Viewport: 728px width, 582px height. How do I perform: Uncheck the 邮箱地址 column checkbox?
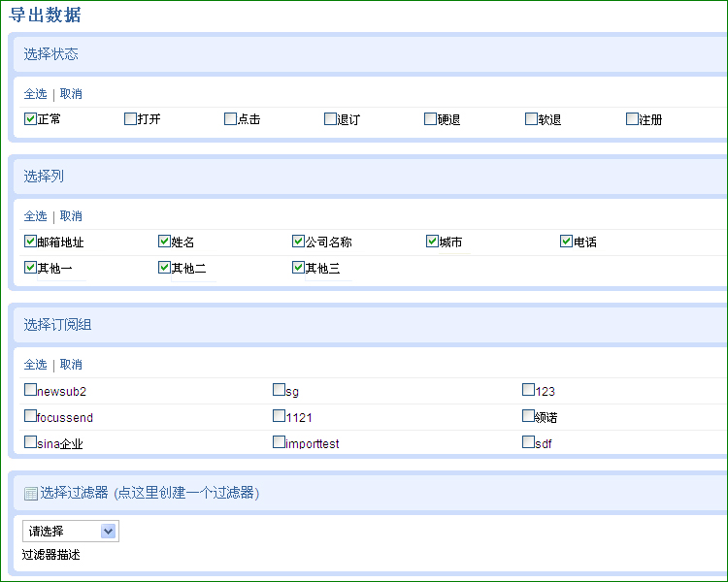(30, 242)
